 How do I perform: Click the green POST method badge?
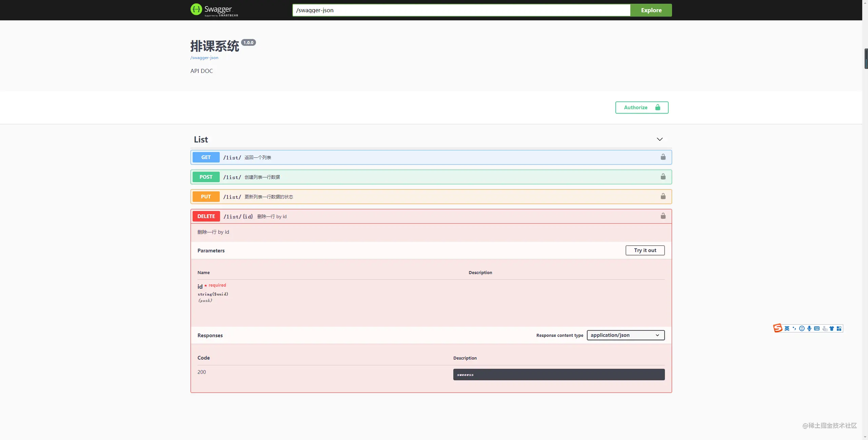[206, 177]
